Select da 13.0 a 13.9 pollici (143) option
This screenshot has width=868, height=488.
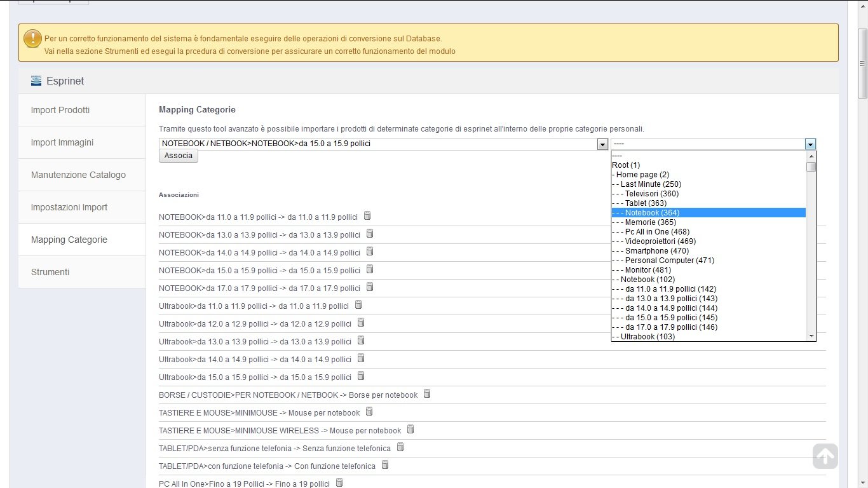[709, 299]
